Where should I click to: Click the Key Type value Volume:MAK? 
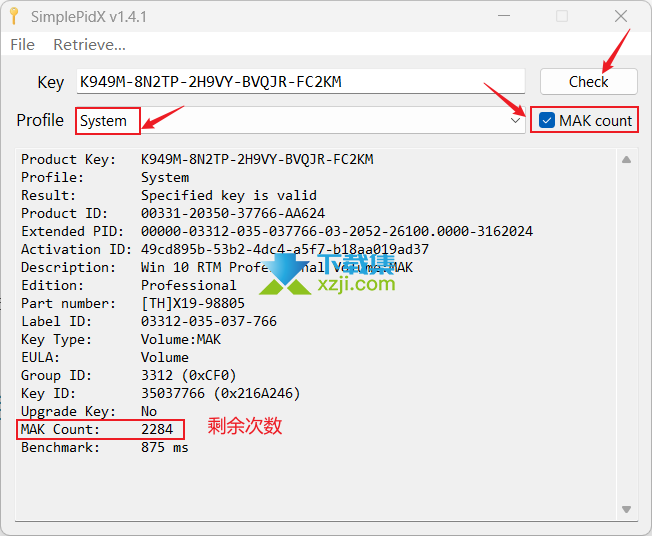click(x=181, y=339)
